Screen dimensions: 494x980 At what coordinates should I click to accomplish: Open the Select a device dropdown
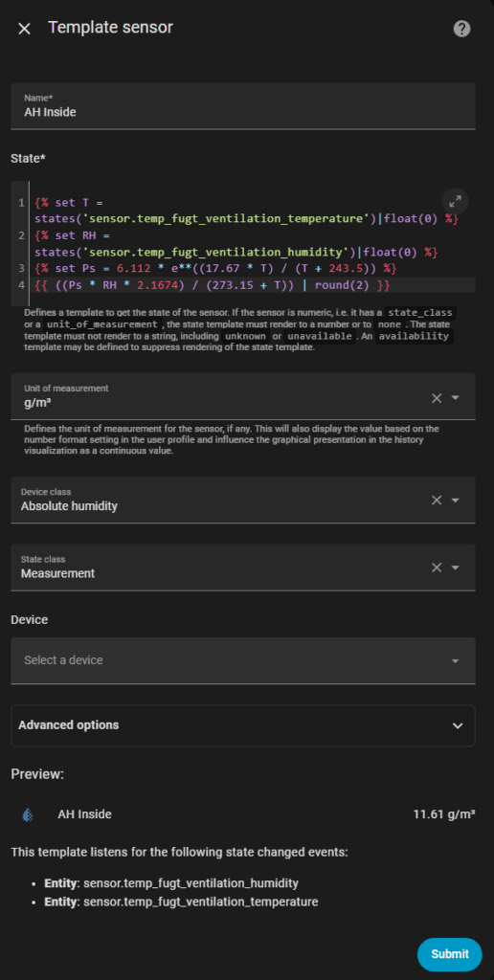tap(242, 660)
